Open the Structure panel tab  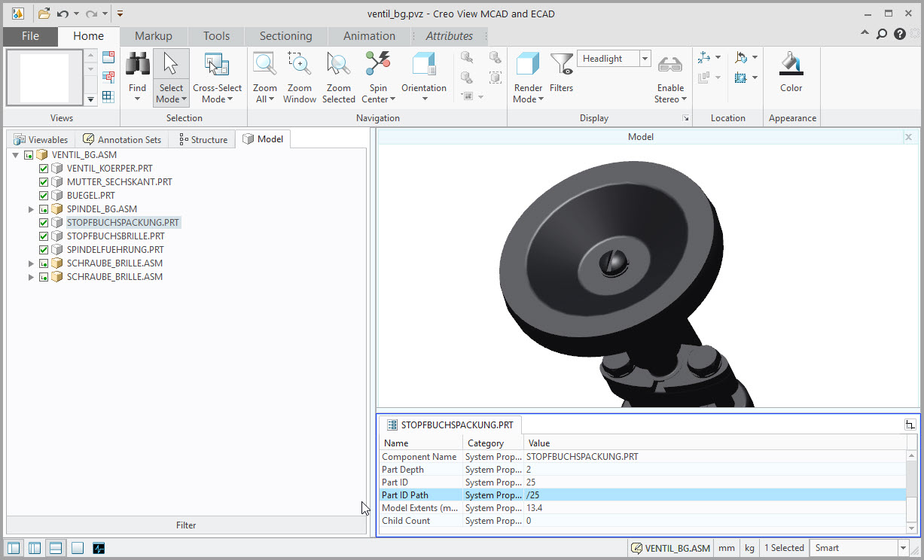point(203,139)
